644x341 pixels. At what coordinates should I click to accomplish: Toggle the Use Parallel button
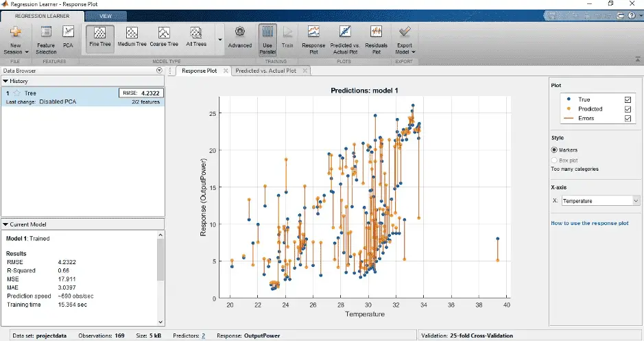tap(267, 40)
